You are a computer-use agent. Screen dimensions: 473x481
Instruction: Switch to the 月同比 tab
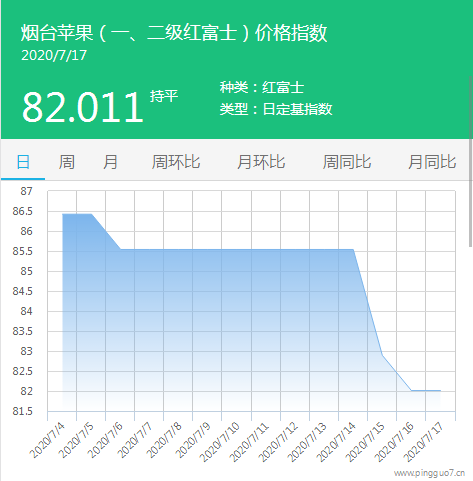coord(432,162)
